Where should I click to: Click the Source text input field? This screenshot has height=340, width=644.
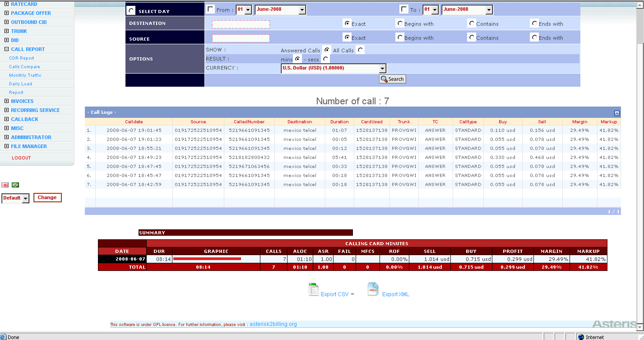pos(241,38)
